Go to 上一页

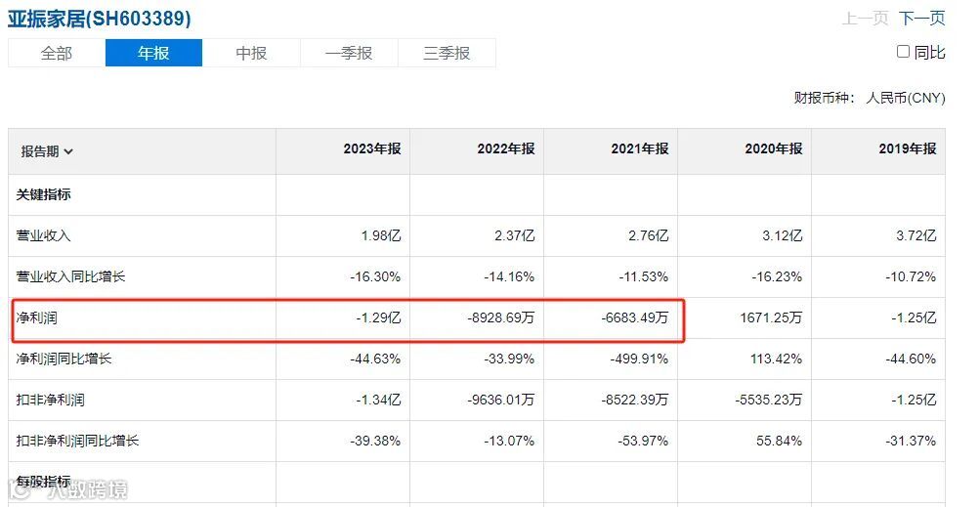pyautogui.click(x=865, y=19)
